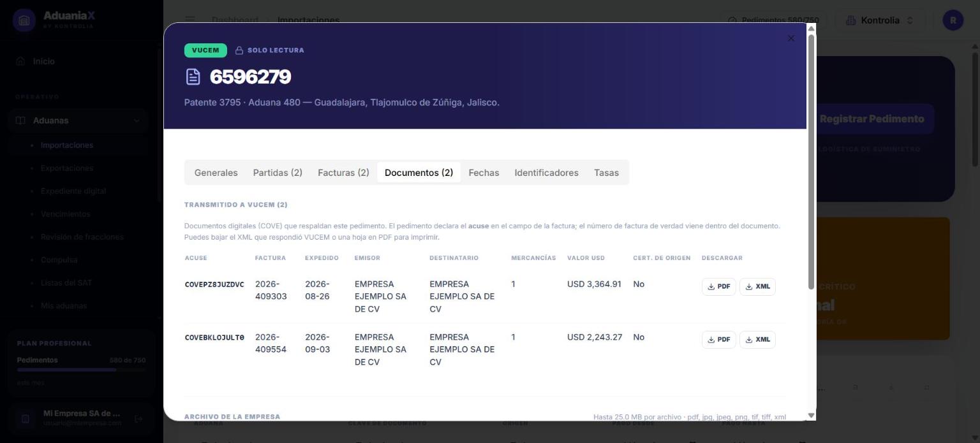980x443 pixels.
Task: Click value USD 3,364.91
Action: coord(594,284)
